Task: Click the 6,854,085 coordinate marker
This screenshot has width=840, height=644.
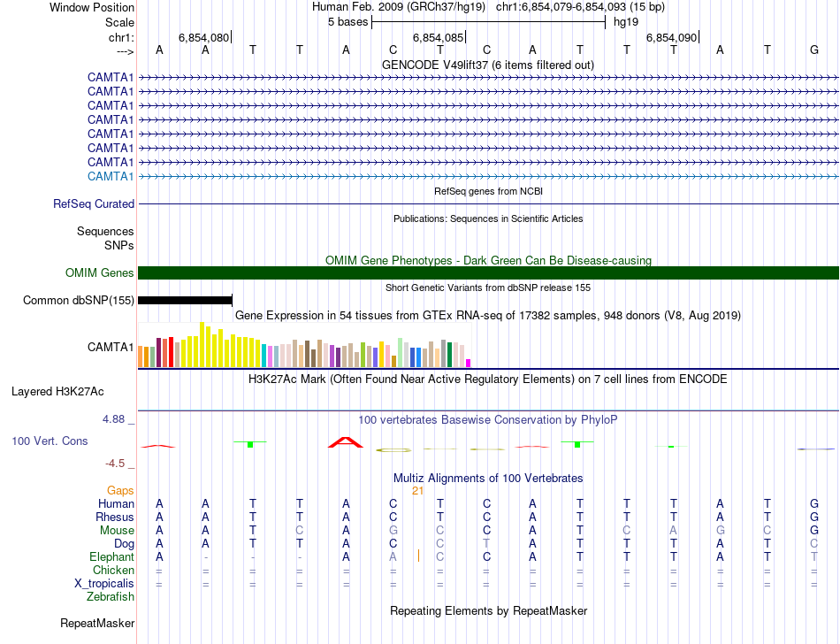Action: (x=438, y=37)
